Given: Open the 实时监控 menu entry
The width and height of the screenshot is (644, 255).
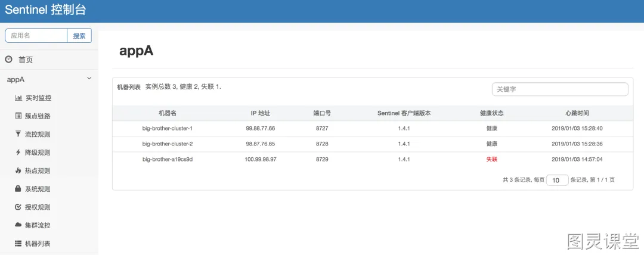Looking at the screenshot, I should pyautogui.click(x=38, y=98).
